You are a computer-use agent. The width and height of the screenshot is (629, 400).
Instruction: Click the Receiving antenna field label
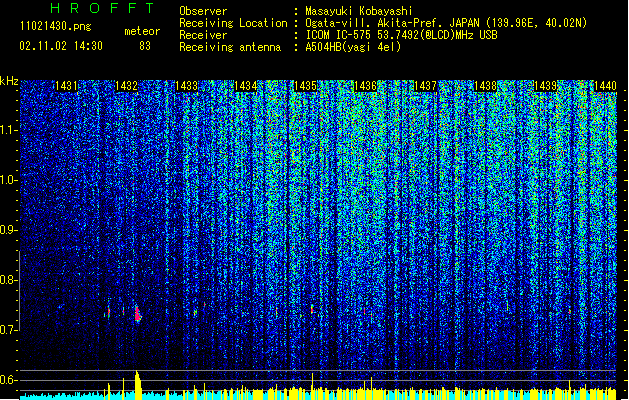click(230, 47)
